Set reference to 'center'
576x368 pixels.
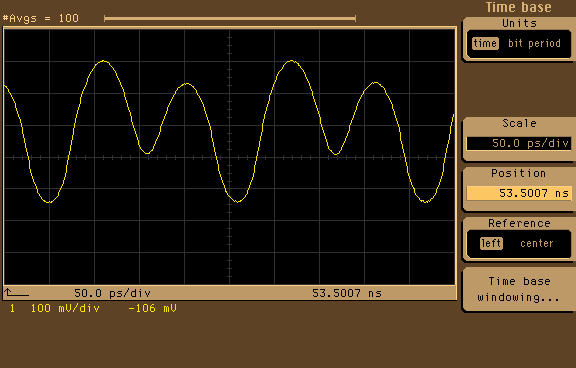(537, 243)
